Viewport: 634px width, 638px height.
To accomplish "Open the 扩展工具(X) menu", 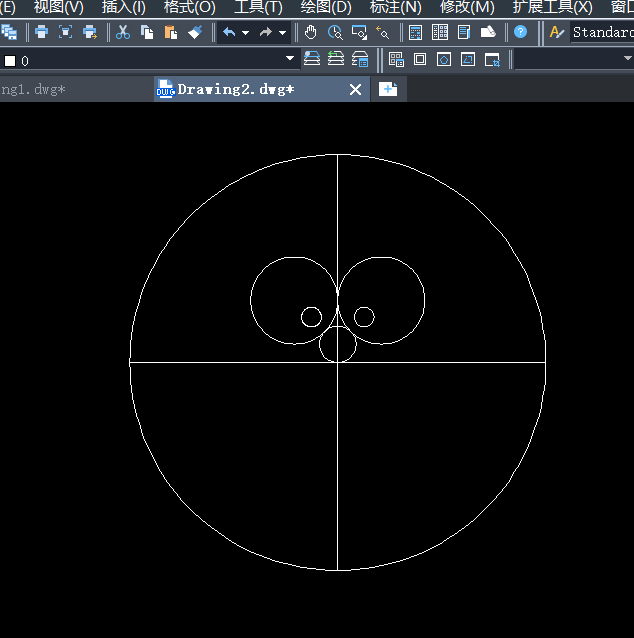I will 553,7.
